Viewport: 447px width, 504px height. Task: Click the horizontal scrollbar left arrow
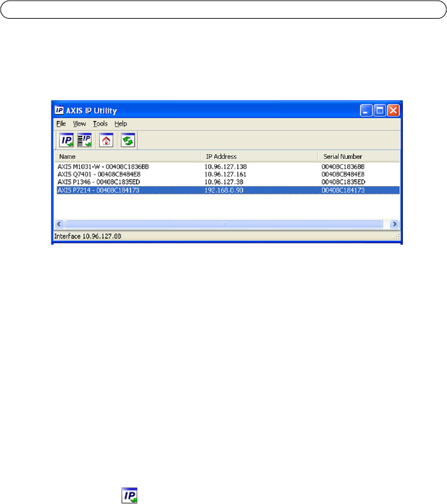point(59,224)
